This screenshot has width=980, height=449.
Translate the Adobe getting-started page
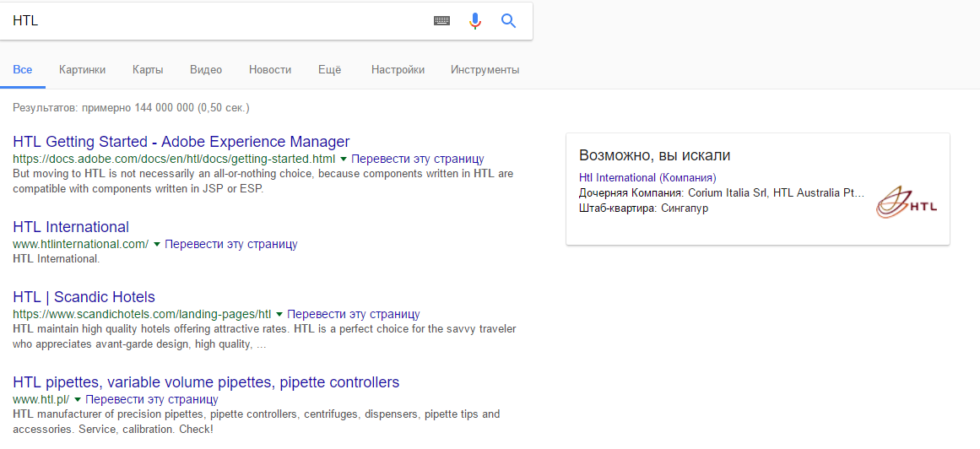click(418, 159)
